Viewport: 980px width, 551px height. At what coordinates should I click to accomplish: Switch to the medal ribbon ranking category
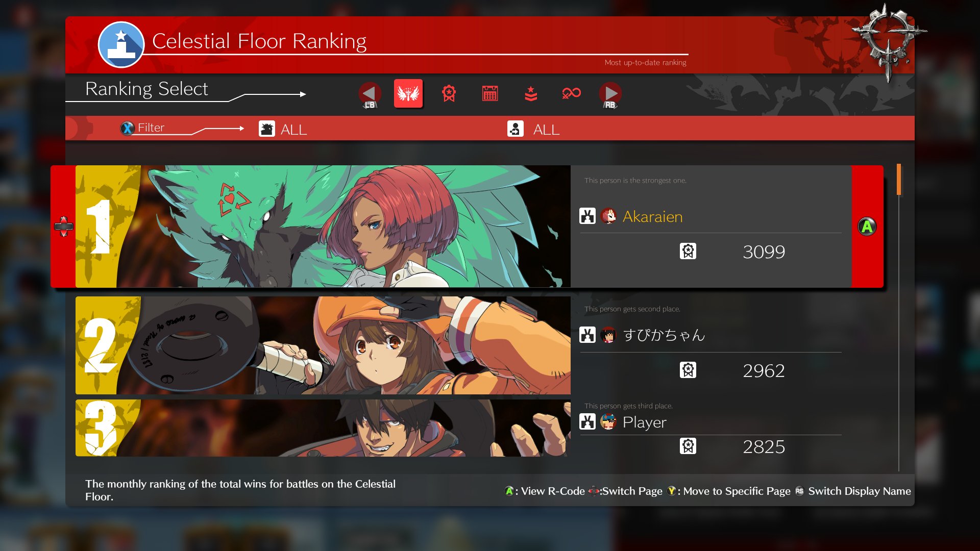tap(449, 93)
